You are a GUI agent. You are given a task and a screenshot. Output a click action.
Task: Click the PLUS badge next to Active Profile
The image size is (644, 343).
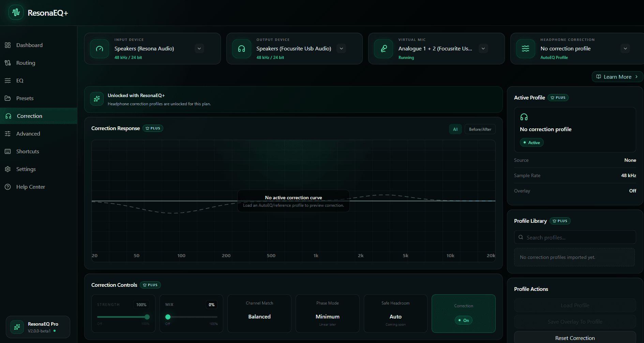click(x=558, y=98)
